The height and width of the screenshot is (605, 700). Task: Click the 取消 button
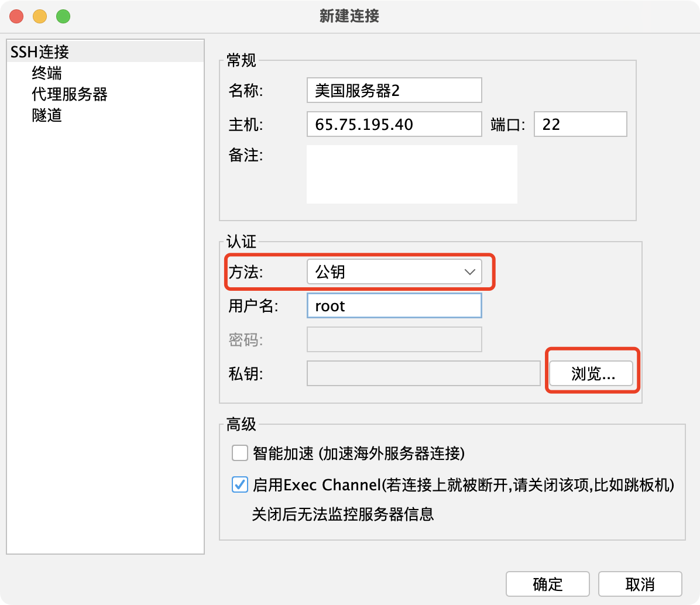640,583
